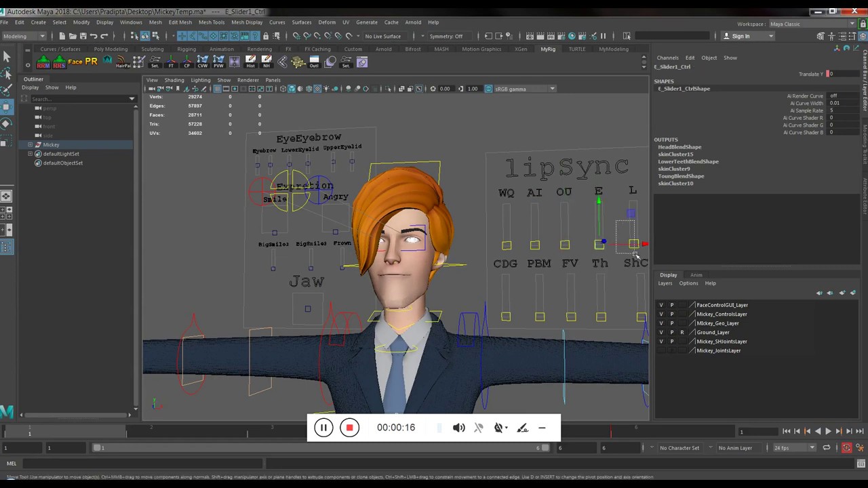Launch the Face shelf tool

click(x=75, y=62)
